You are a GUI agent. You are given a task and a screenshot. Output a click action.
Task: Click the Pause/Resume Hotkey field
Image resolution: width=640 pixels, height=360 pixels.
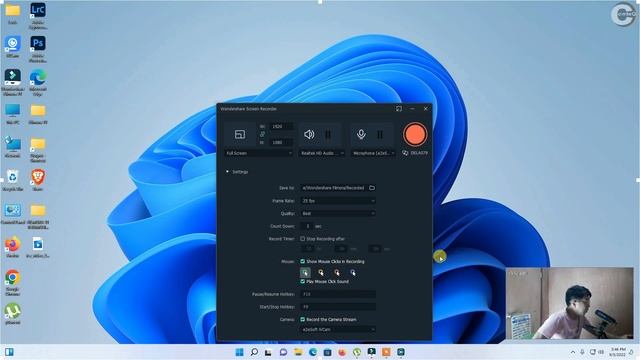pos(338,294)
